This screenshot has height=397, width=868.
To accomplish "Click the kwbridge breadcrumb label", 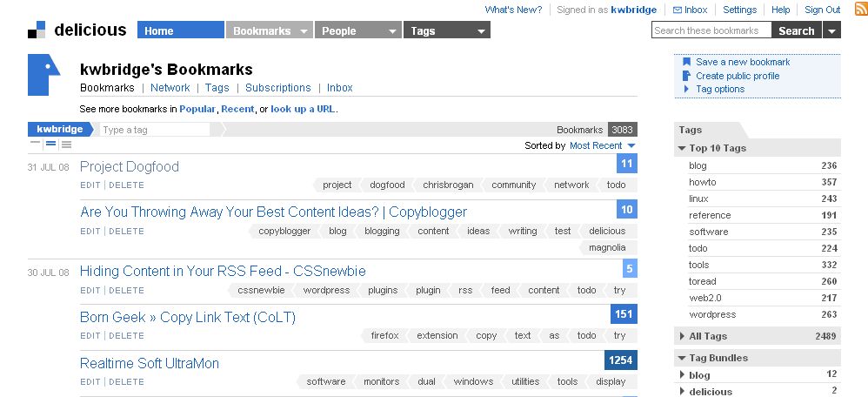I will [60, 129].
